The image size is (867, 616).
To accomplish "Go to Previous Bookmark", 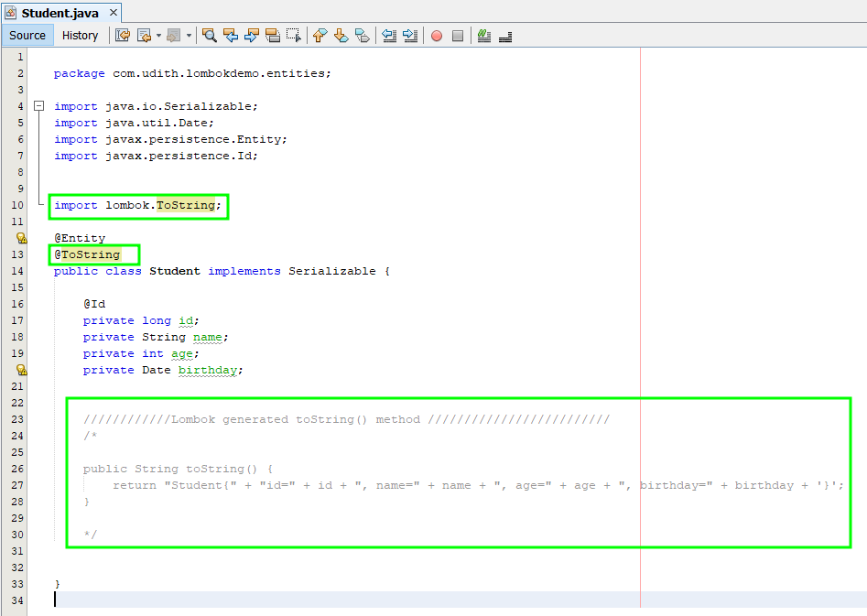I will 319,35.
